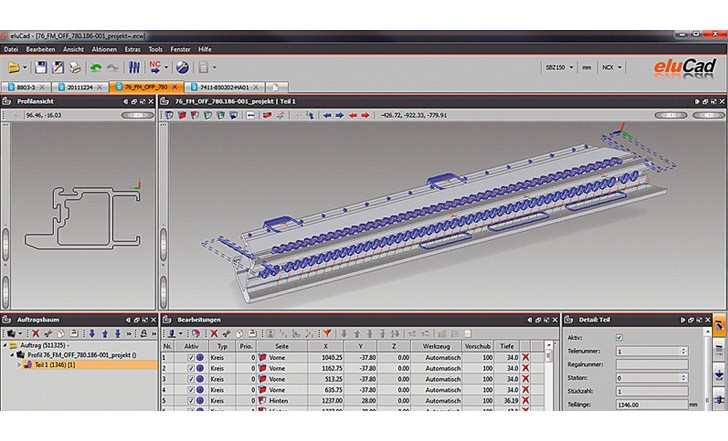Click blue right arrow in 3D view toolbar
This screenshot has width=728, height=441.
[340, 115]
